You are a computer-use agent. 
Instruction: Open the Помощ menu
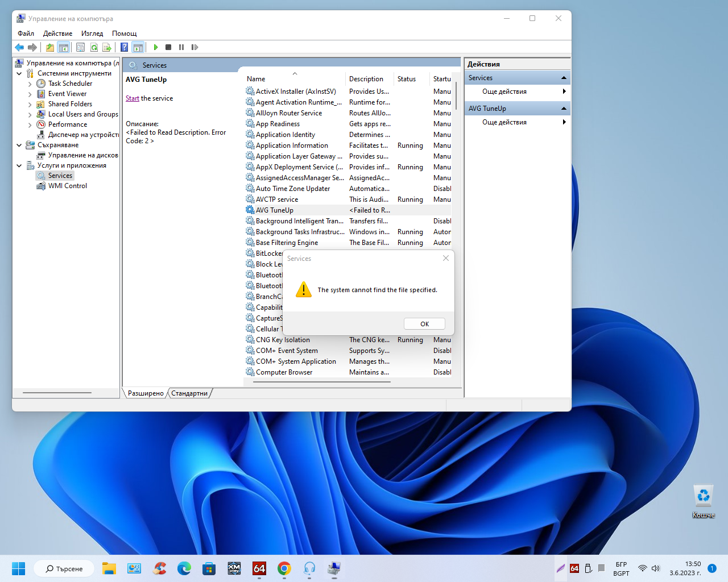pos(124,34)
